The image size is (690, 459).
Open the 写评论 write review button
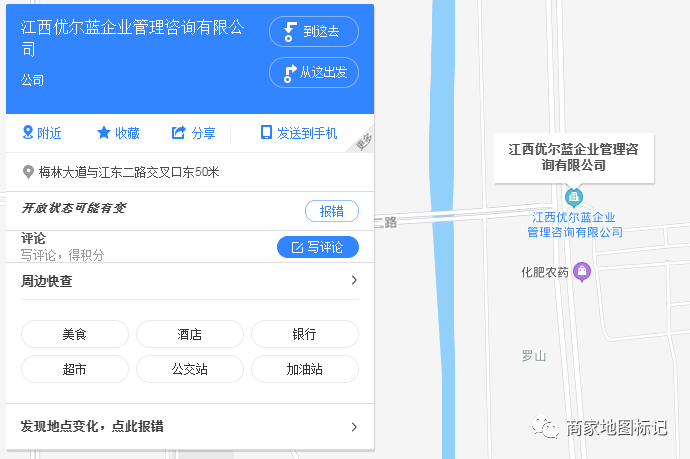tap(317, 247)
